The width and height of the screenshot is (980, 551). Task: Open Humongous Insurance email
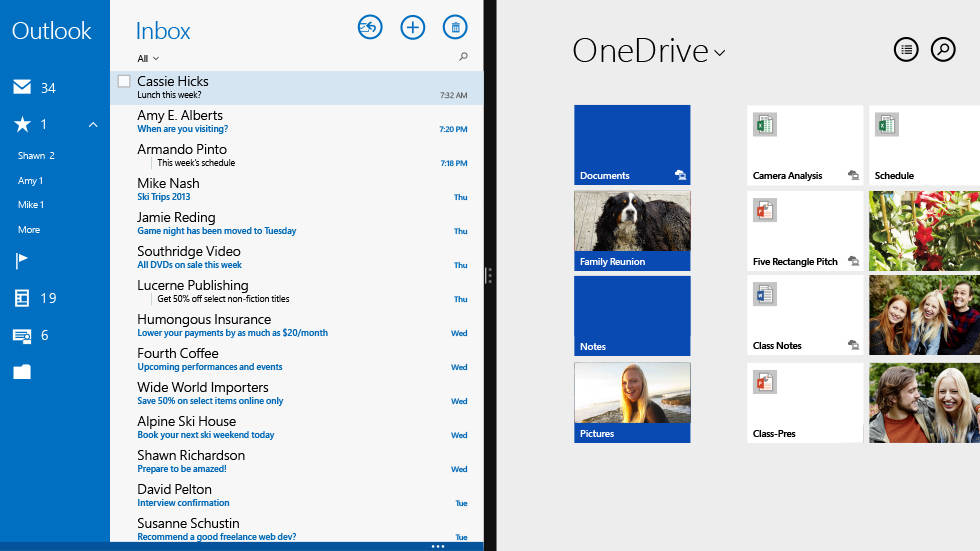click(x=297, y=325)
